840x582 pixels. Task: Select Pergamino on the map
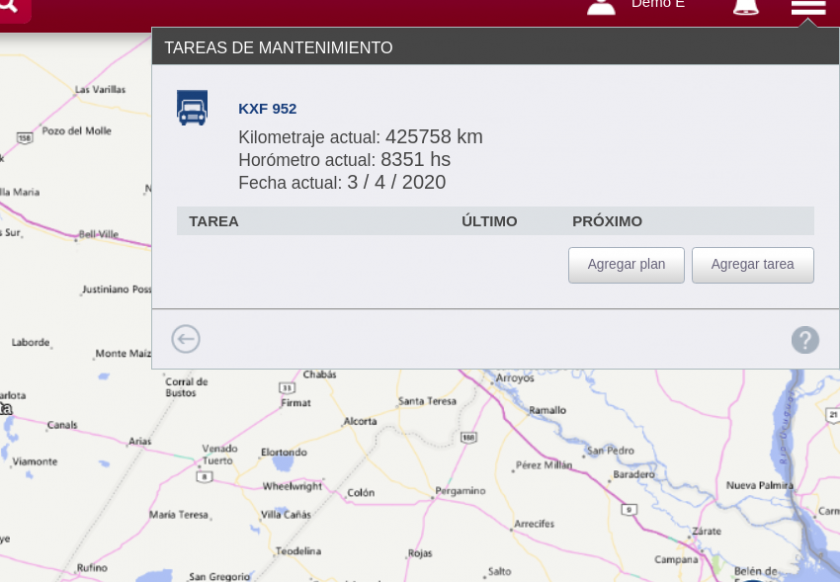(x=460, y=490)
